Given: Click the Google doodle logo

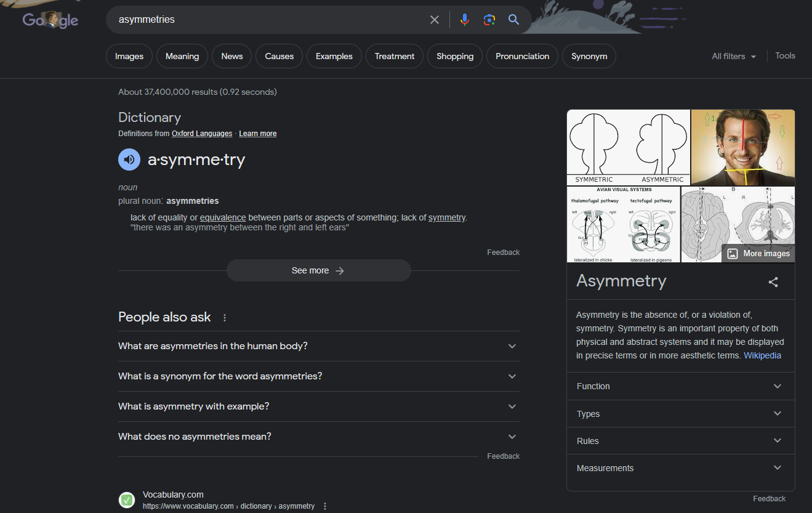Looking at the screenshot, I should [x=50, y=20].
